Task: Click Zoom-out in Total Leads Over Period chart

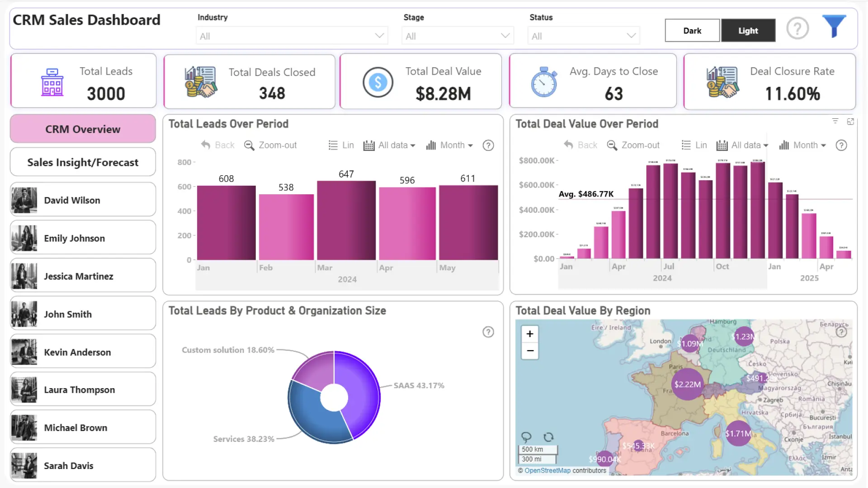Action: [270, 145]
